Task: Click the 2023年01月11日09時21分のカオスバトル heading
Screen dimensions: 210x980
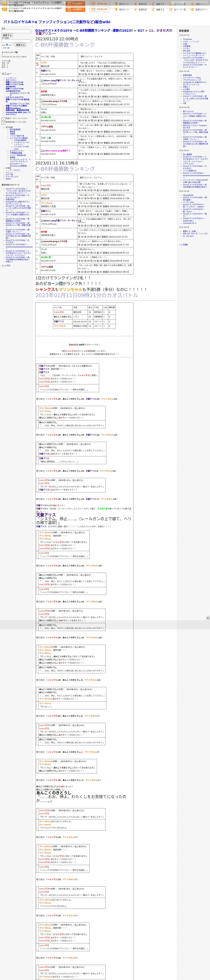Action: (x=87, y=295)
